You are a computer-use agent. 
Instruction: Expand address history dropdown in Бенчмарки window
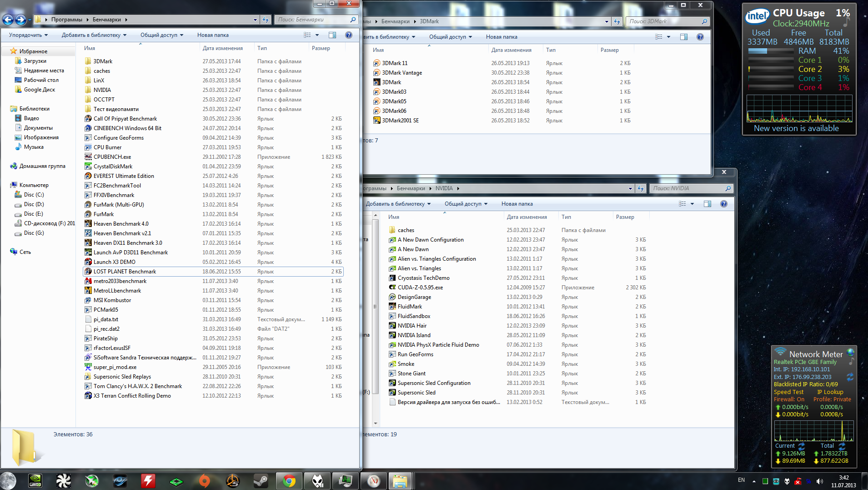pyautogui.click(x=255, y=20)
